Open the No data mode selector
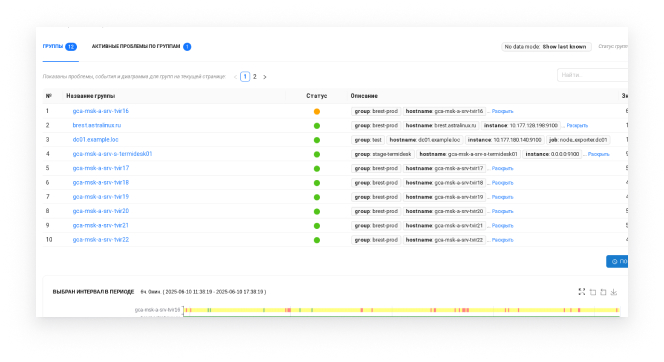Image resolution: width=664 pixels, height=362 pixels. tap(546, 47)
